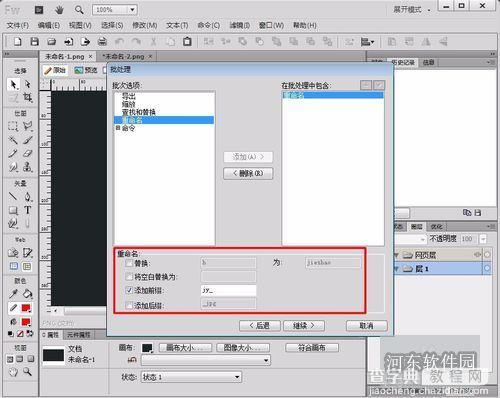Select the Pointer tool in the Tools panel

tap(13, 85)
